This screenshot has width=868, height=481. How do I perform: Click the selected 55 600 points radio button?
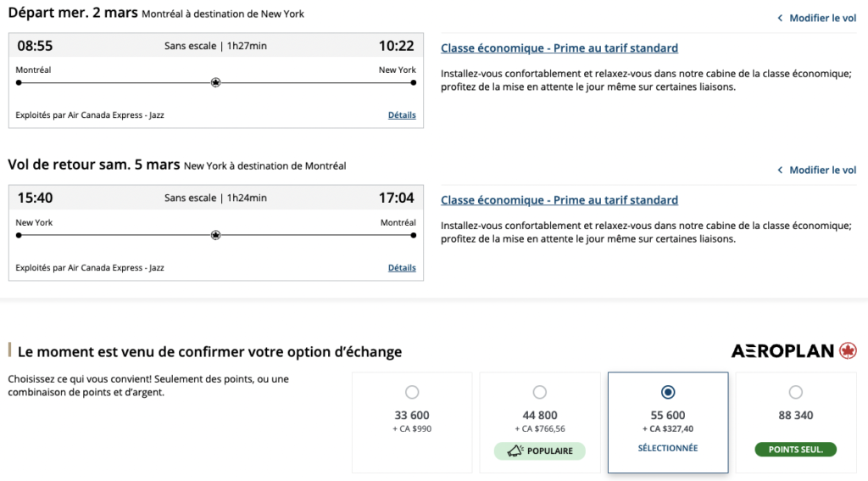pyautogui.click(x=668, y=392)
